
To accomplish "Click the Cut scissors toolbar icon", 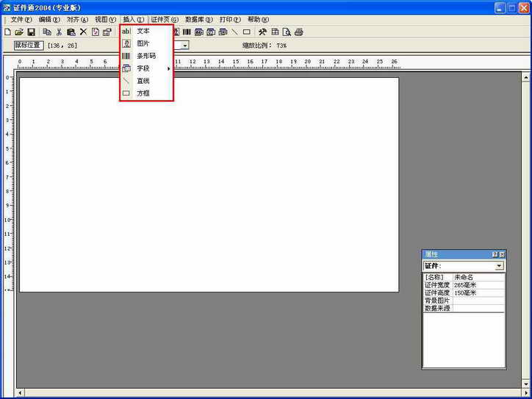I will (59, 32).
